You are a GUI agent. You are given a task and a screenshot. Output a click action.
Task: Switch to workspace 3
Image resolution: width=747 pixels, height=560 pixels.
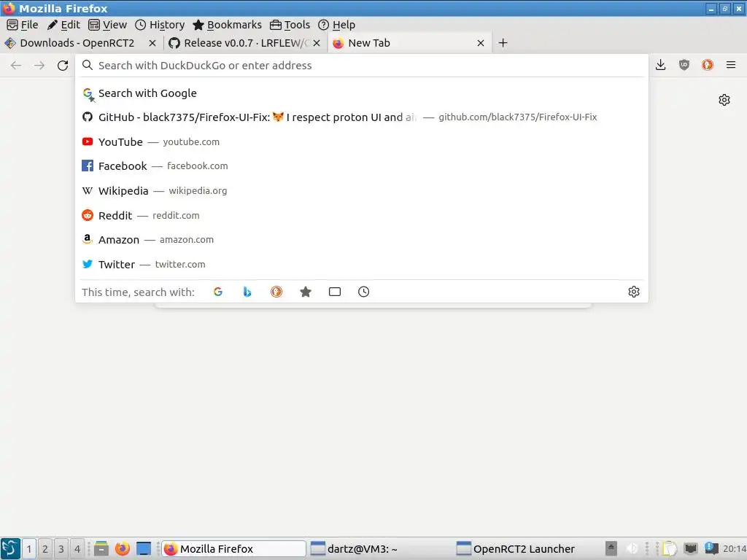point(61,548)
